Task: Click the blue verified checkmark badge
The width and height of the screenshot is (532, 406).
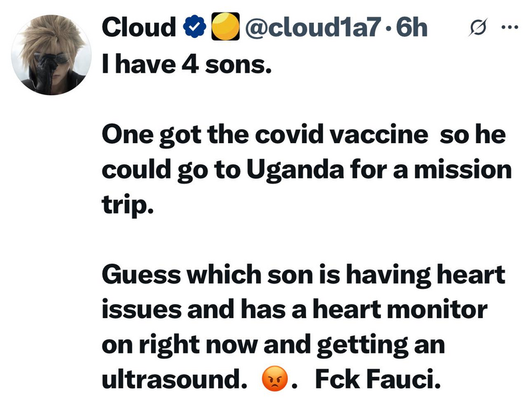Action: (194, 27)
